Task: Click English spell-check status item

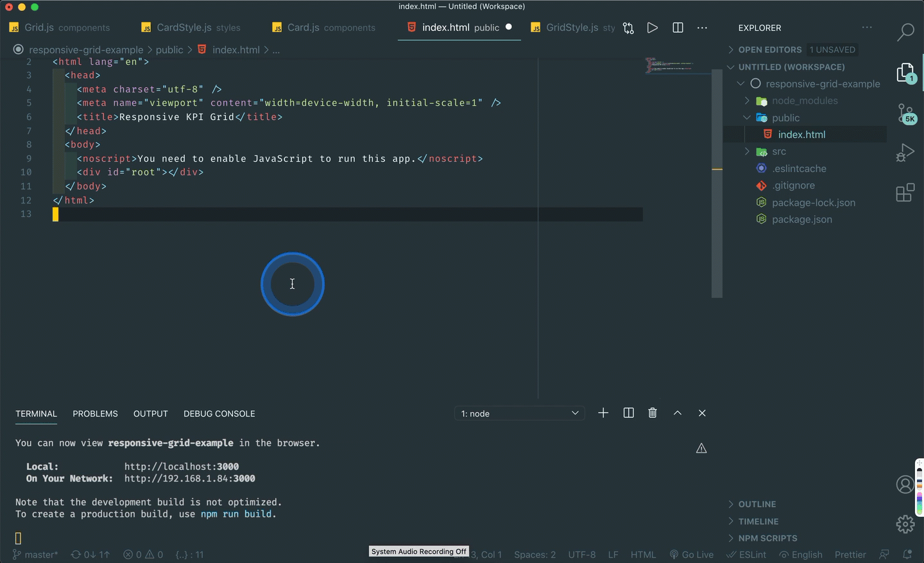Action: [x=801, y=554]
